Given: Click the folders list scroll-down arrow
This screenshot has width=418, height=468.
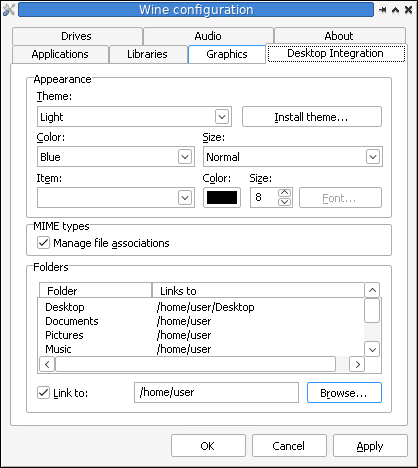Looking at the screenshot, I should click(x=372, y=350).
